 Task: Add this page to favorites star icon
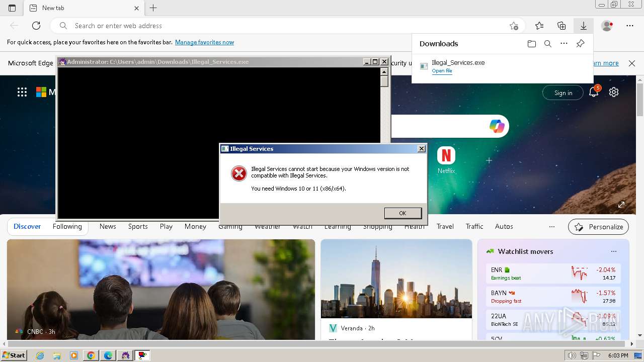click(x=514, y=26)
